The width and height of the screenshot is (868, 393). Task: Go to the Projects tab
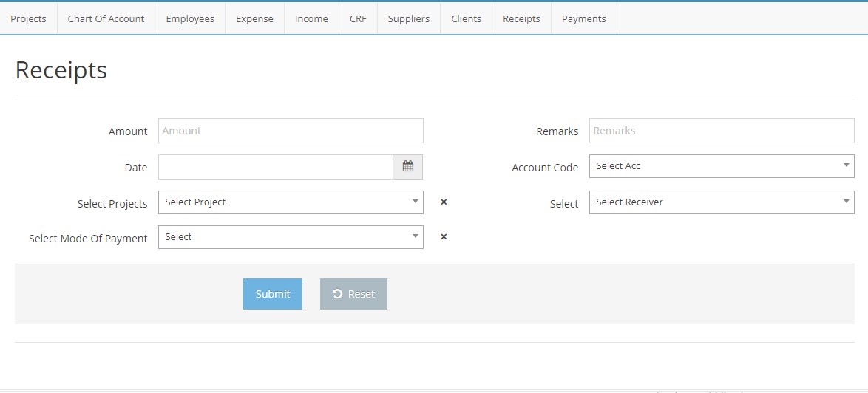click(x=28, y=19)
